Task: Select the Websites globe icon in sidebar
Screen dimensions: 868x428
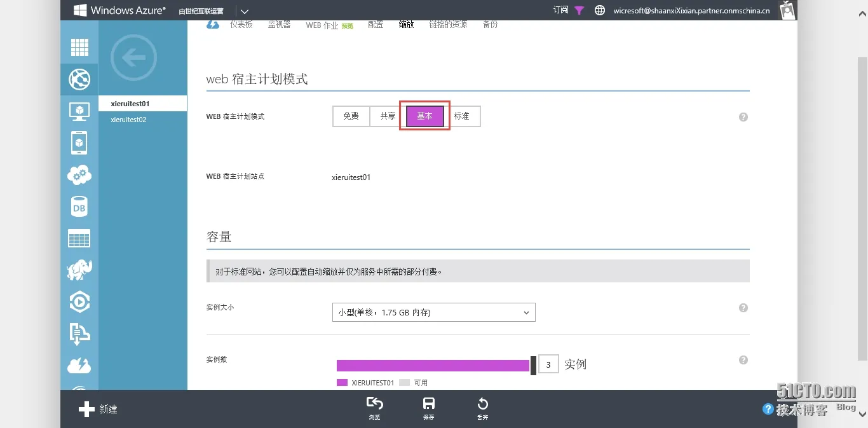Action: [79, 79]
